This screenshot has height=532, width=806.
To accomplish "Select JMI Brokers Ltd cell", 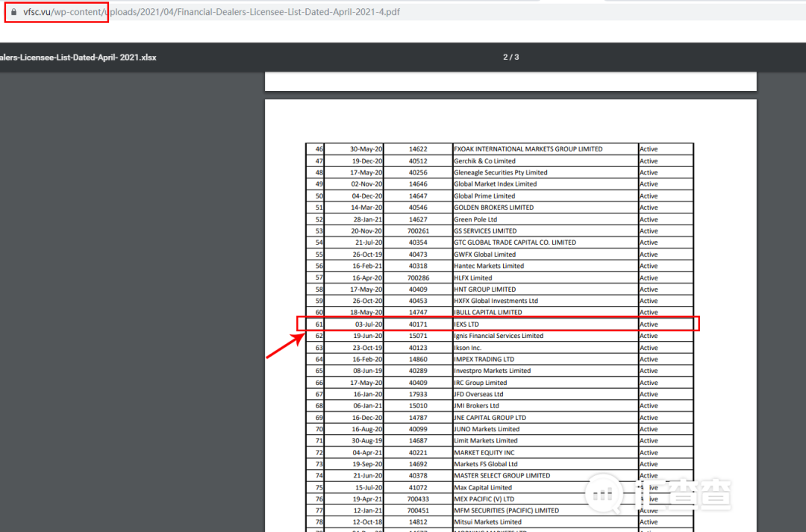I will point(546,406).
